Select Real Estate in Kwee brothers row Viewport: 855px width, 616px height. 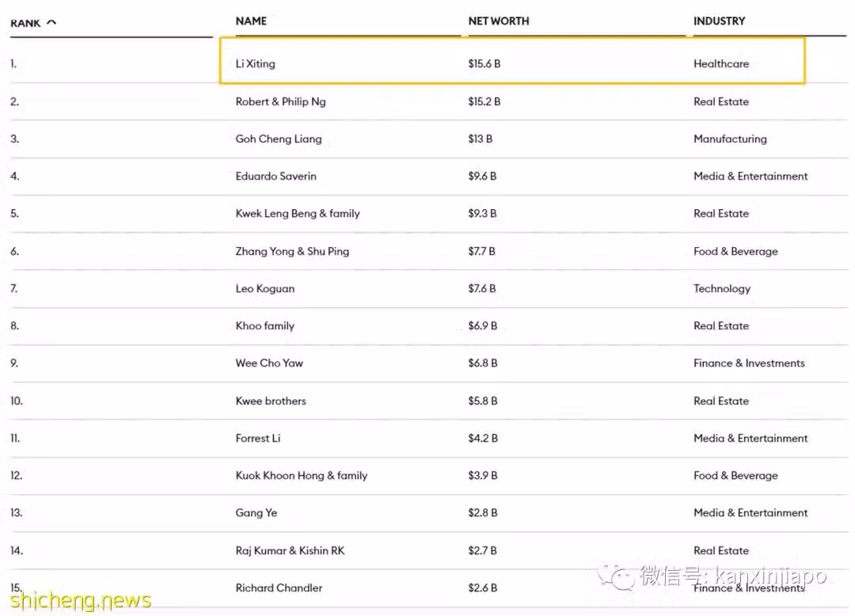pos(721,401)
